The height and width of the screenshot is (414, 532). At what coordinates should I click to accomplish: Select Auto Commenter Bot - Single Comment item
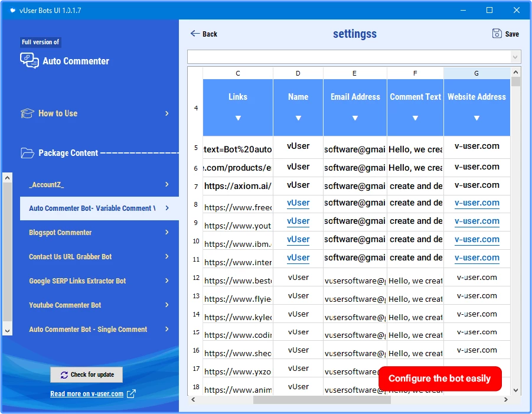[x=99, y=329]
